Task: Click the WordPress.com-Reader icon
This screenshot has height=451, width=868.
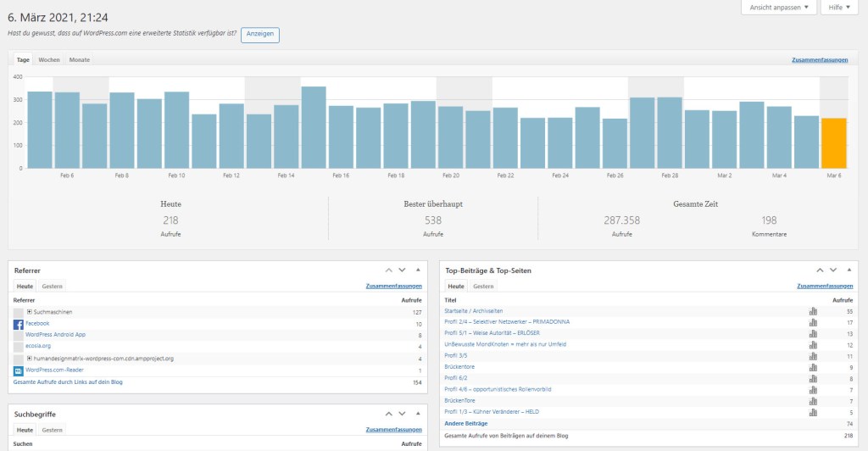Action: coord(19,370)
